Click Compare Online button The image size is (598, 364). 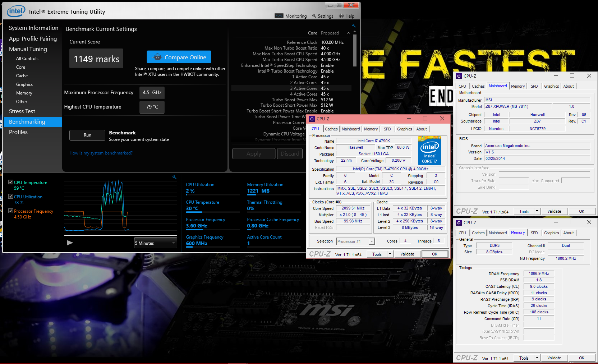[179, 57]
